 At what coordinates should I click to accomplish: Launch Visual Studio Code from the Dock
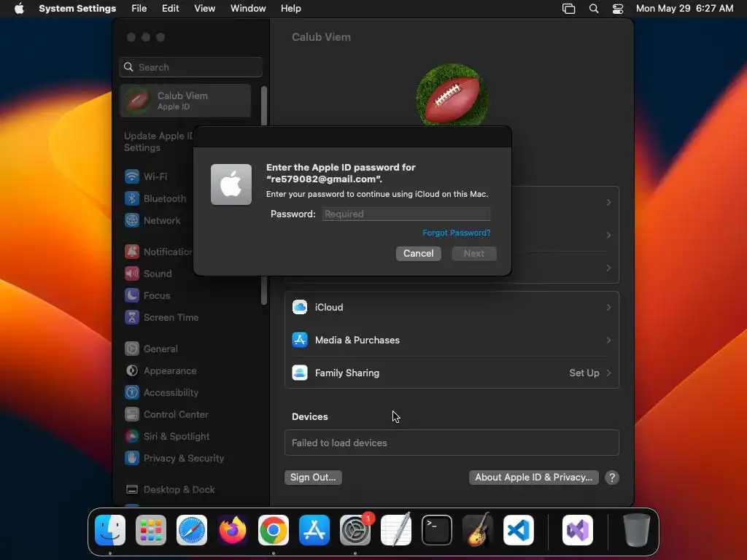tap(519, 530)
